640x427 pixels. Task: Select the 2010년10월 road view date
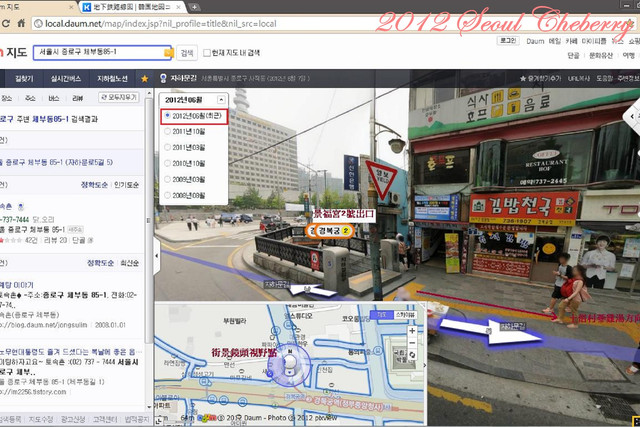tap(184, 163)
